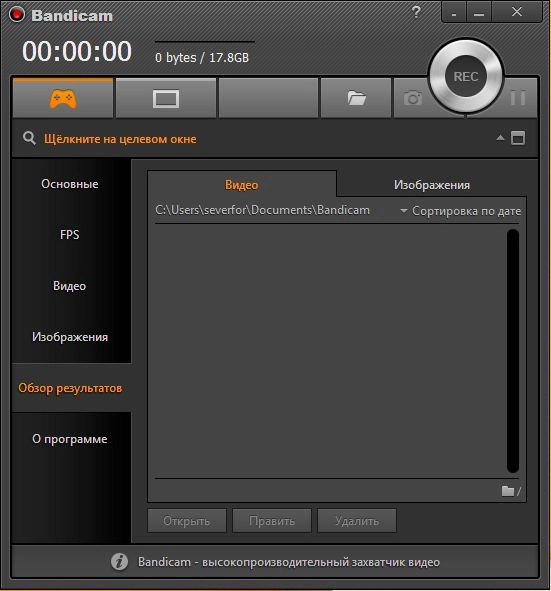Take a screenshot with camera icon
The width and height of the screenshot is (551, 591).
coord(413,98)
